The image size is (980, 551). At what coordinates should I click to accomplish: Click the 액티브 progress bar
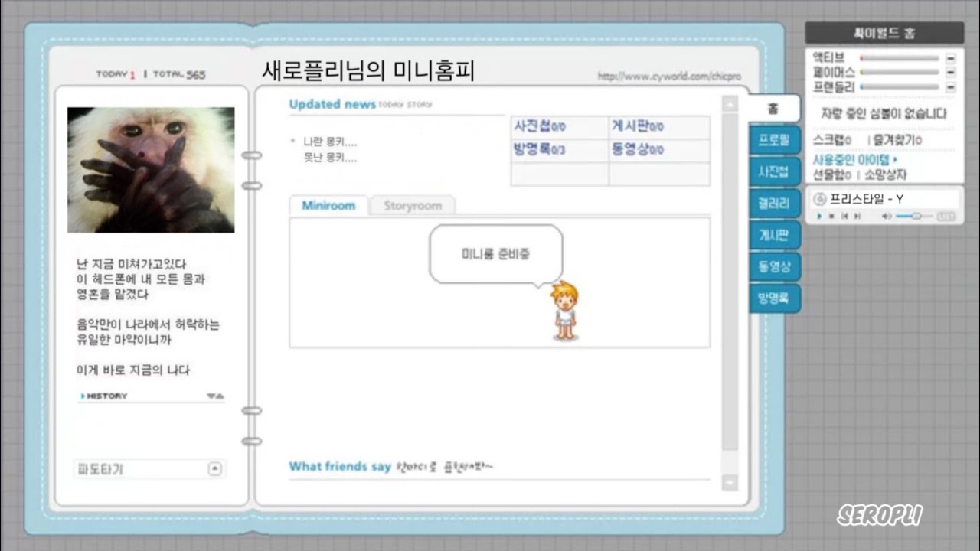click(x=900, y=58)
